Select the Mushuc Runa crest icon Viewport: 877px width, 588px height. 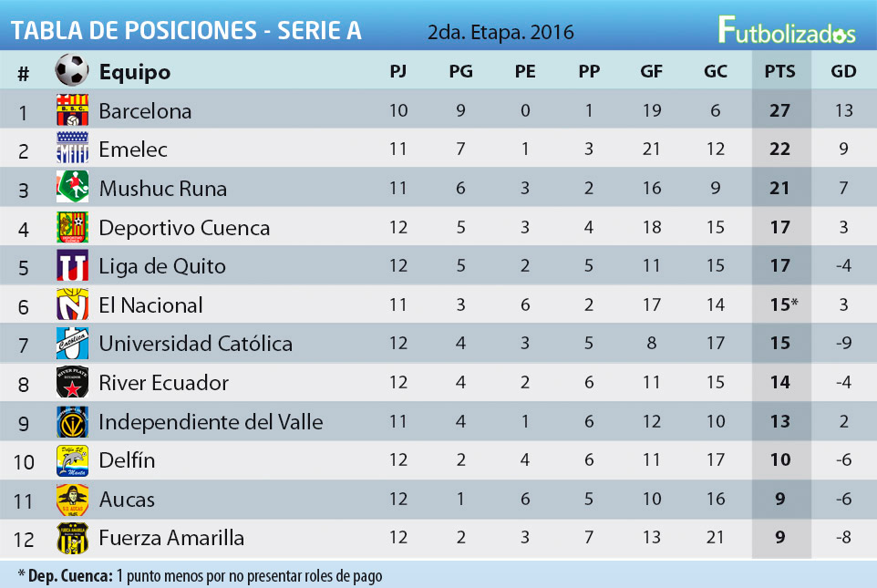tap(72, 188)
